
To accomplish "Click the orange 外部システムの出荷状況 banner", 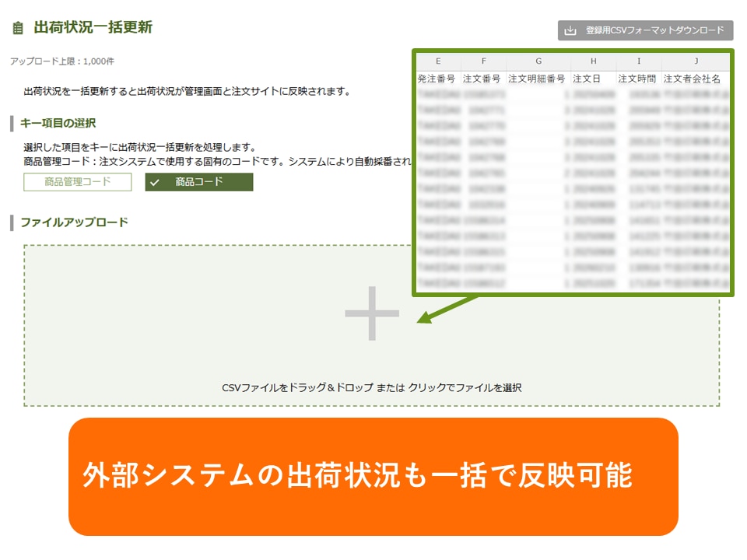I will [x=373, y=477].
